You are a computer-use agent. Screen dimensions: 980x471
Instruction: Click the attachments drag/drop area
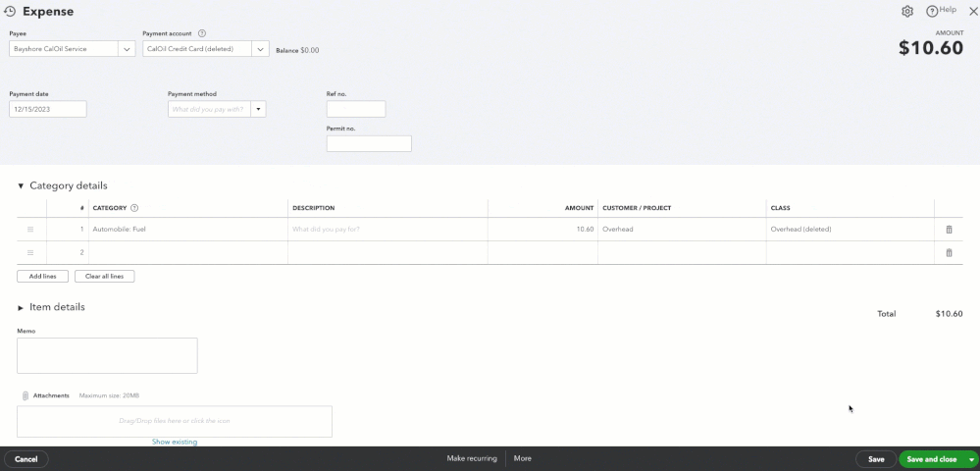tap(175, 422)
